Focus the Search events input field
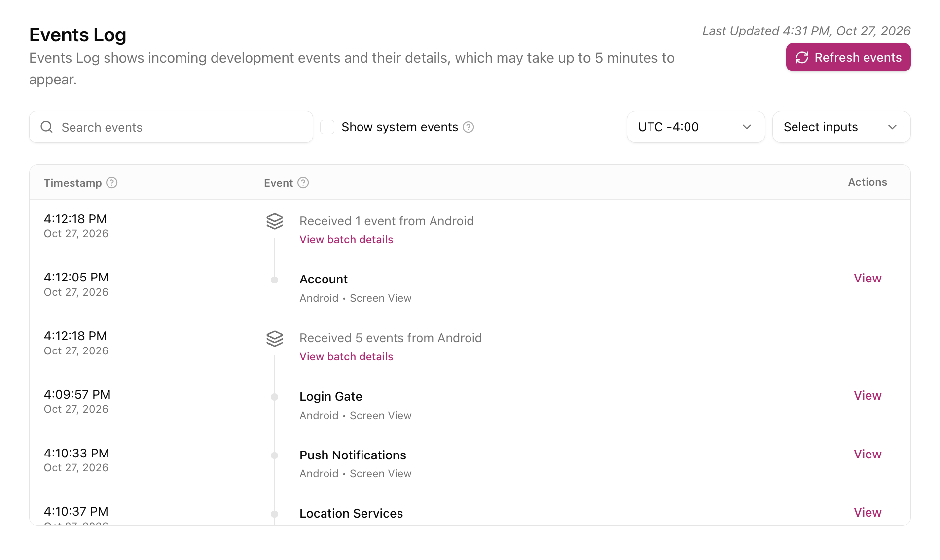940x560 pixels. (x=171, y=127)
